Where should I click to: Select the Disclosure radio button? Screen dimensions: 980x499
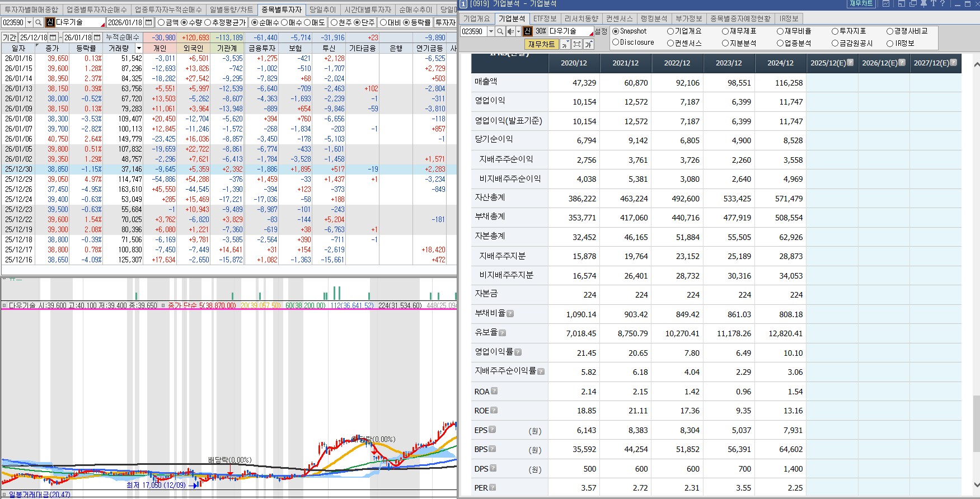tap(616, 42)
